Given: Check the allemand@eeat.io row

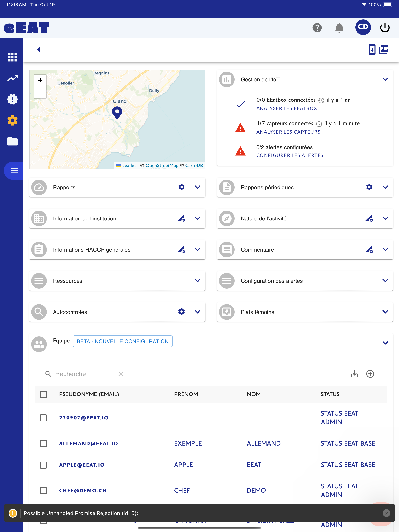Looking at the screenshot, I should coord(43,443).
